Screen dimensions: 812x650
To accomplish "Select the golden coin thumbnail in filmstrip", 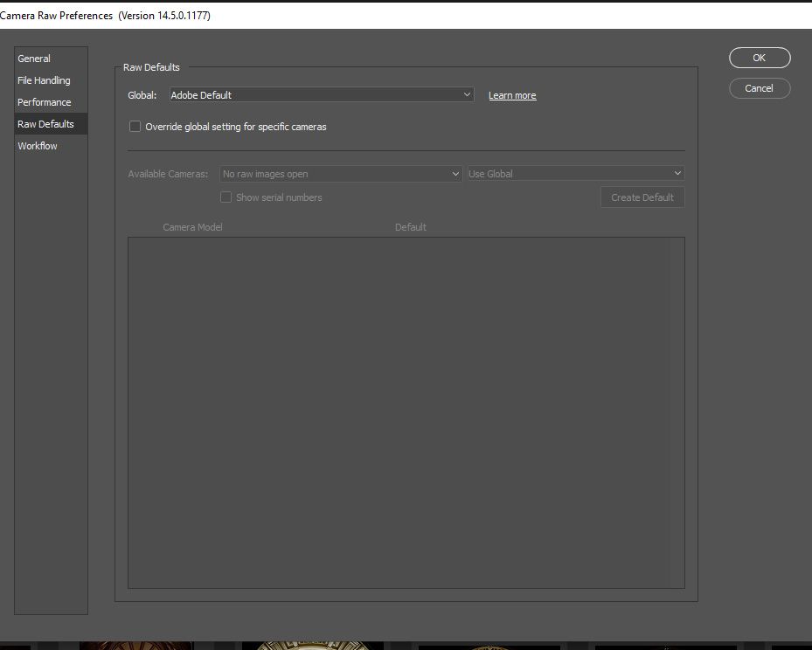I will [x=312, y=645].
